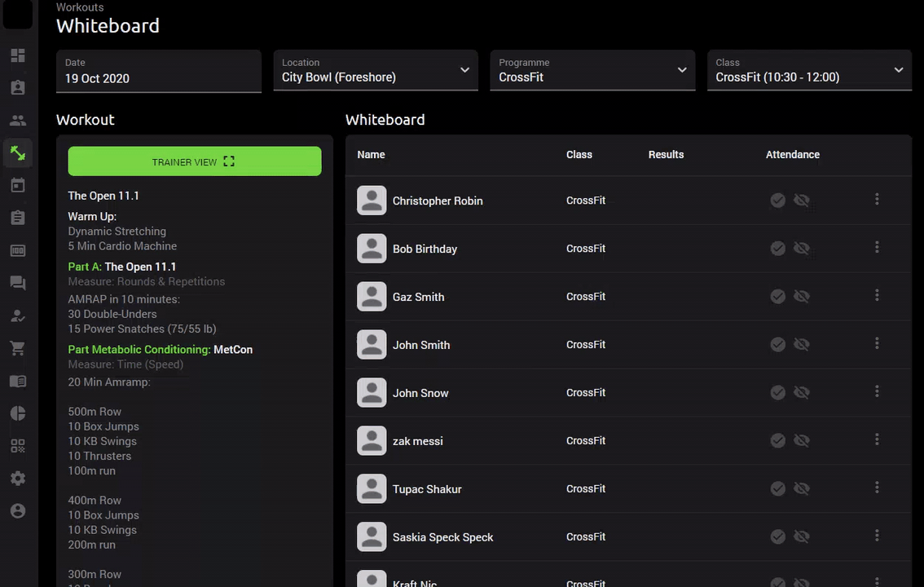The height and width of the screenshot is (587, 924).
Task: Open the three-dot menu for Tupac Shakur
Action: pos(877,488)
